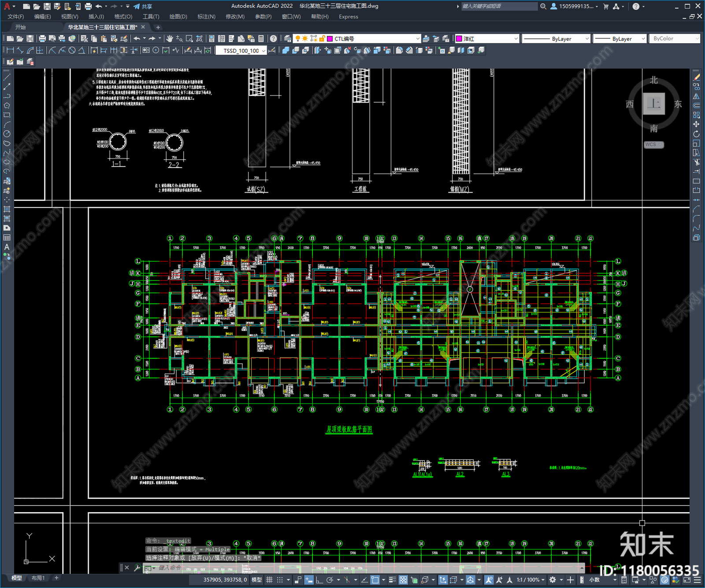
Task: Click the Erase tool in modify toolbar
Action: coord(697,77)
